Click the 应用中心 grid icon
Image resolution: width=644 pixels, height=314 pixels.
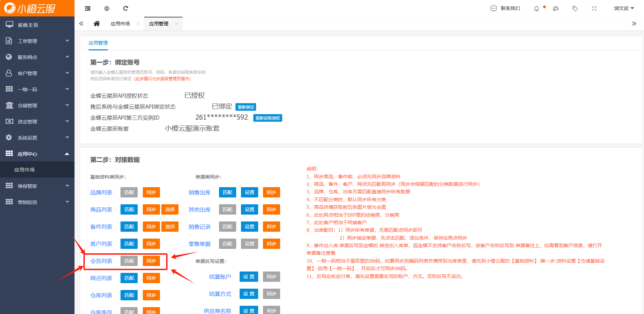[9, 154]
